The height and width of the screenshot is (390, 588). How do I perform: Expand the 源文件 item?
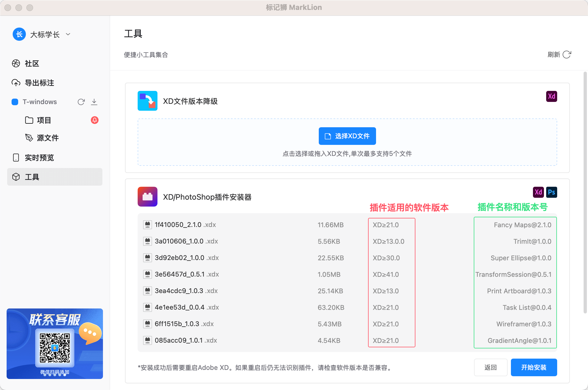(48, 138)
